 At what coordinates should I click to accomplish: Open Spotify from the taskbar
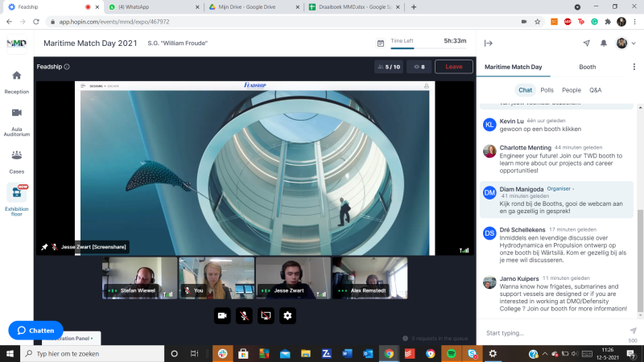pos(451,353)
